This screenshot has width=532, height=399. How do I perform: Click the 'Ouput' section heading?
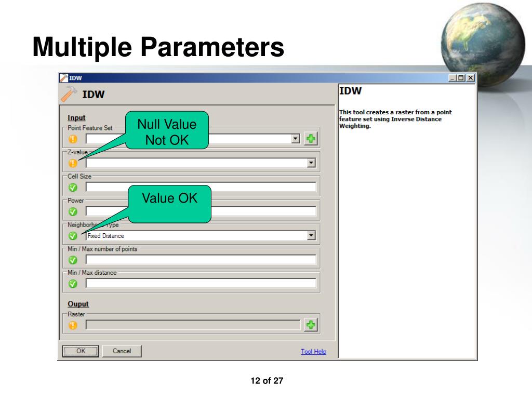click(78, 304)
